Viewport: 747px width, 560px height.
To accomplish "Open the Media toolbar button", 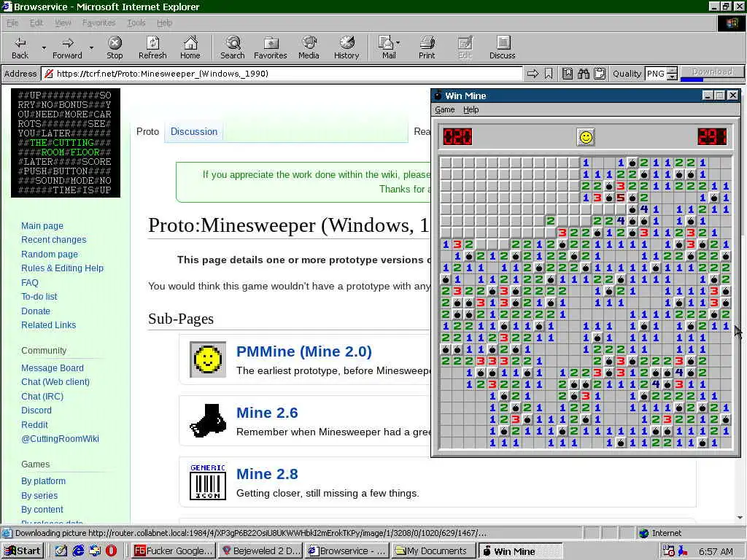I will point(309,47).
